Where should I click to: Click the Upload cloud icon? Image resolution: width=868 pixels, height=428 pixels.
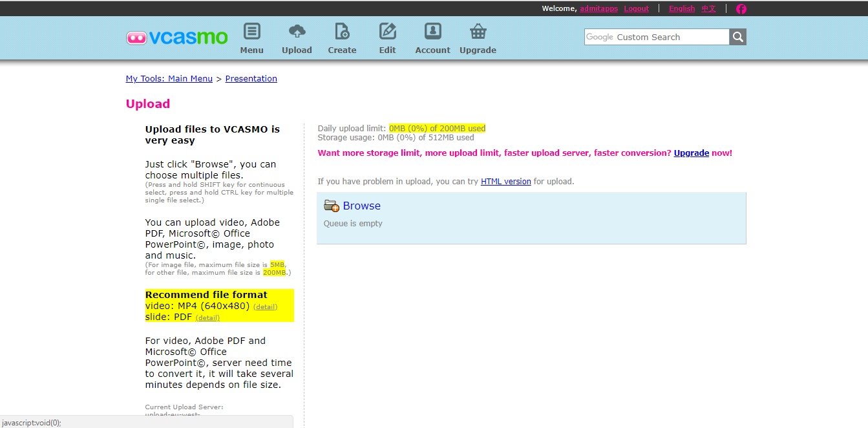(x=297, y=32)
